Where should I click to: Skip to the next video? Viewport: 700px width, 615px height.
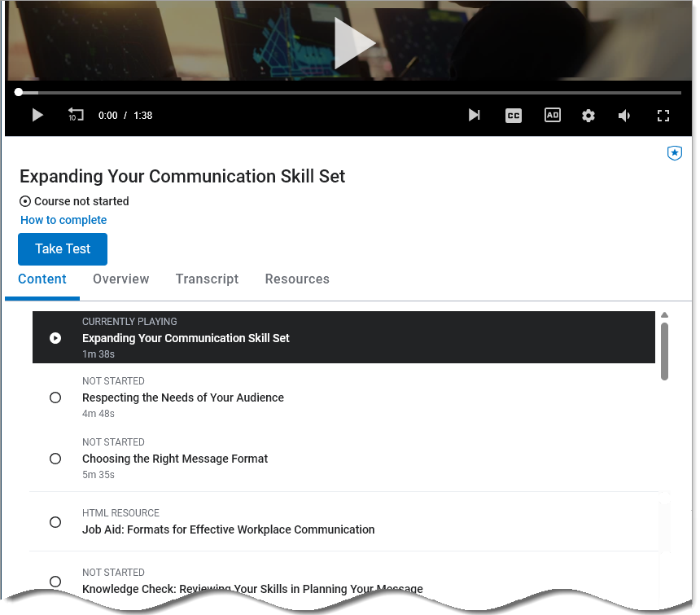click(x=475, y=115)
